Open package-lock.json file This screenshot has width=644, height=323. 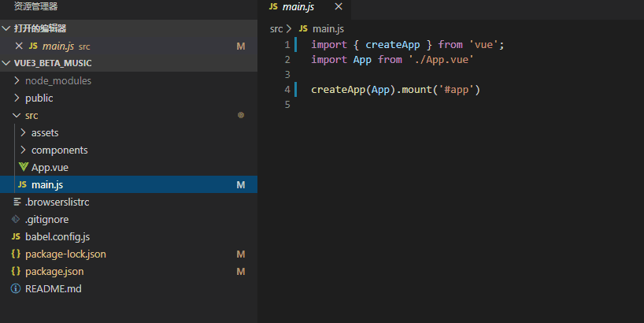coord(65,254)
